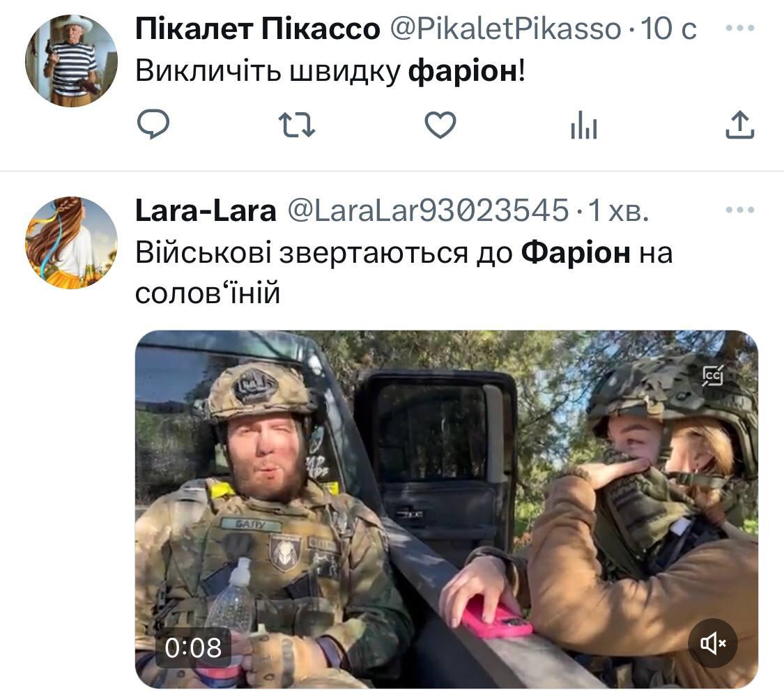Screen dimensions: 784x697
Task: Open the @LaraLar93023545 handle
Action: [428, 210]
